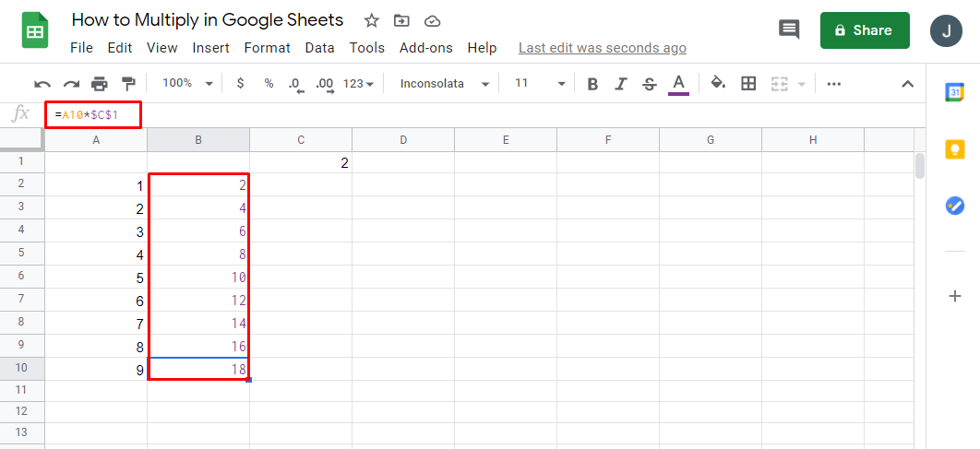Open Google Calendar side panel icon
Screen dimensions: 980x449
point(955,92)
